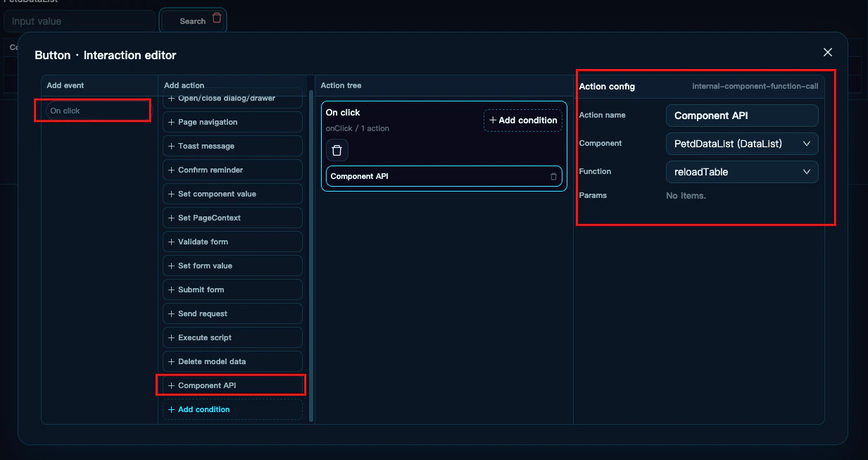Image resolution: width=868 pixels, height=460 pixels.
Task: Add Open/close dialog/drawer action
Action: (232, 99)
